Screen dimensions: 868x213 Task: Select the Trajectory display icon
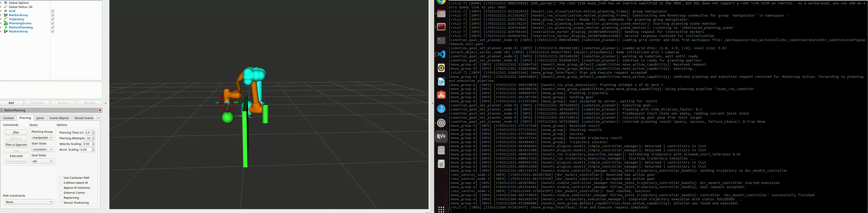tap(5, 19)
